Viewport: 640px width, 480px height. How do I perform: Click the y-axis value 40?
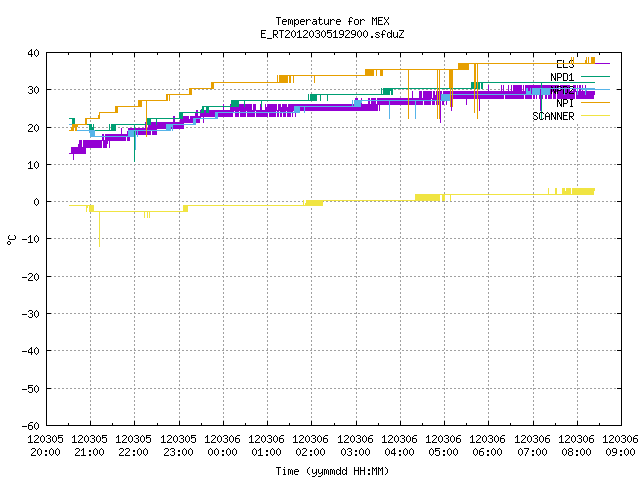pos(33,53)
